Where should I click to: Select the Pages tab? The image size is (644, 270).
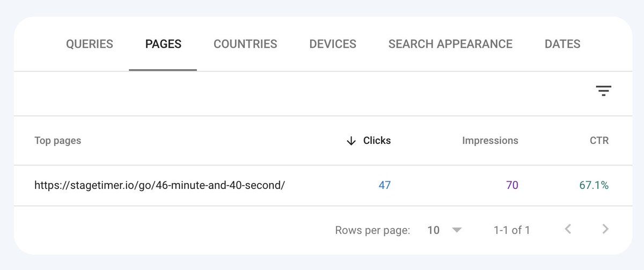(163, 44)
